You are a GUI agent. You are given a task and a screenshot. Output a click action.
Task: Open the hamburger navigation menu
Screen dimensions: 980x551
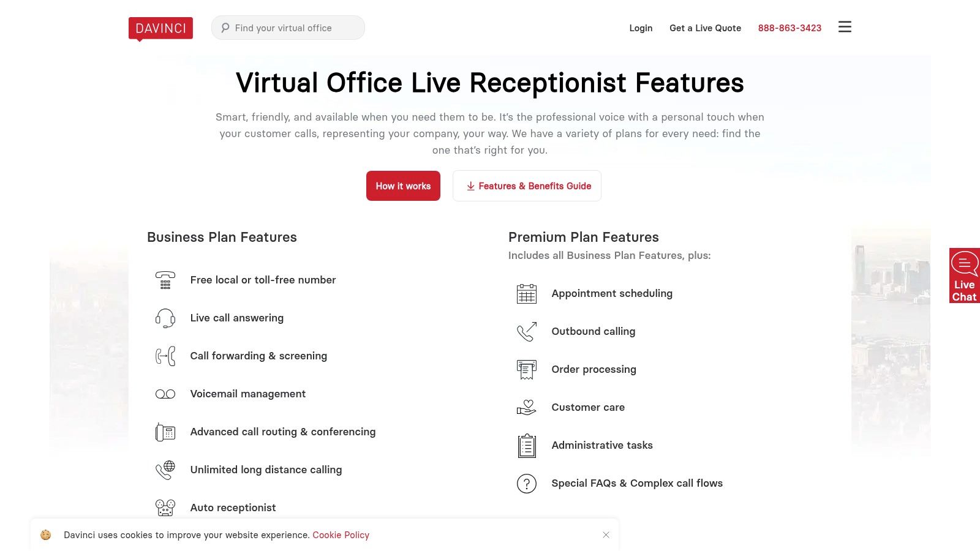[845, 27]
